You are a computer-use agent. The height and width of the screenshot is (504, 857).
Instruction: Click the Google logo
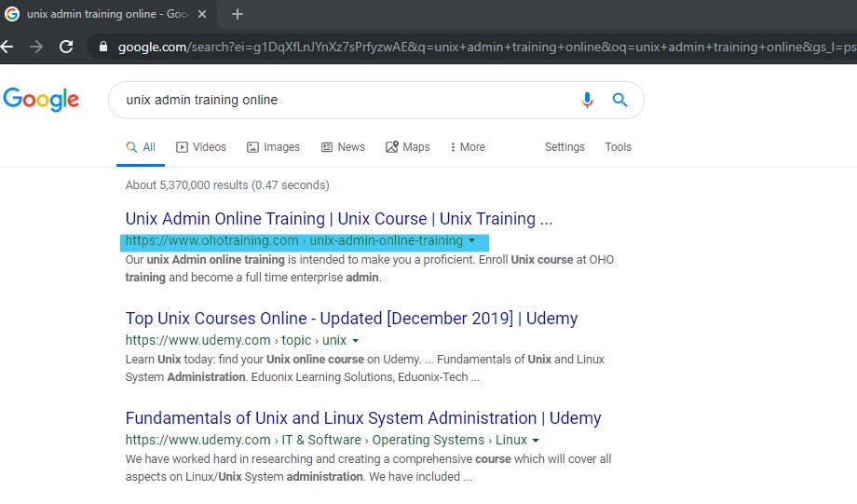[x=41, y=100]
